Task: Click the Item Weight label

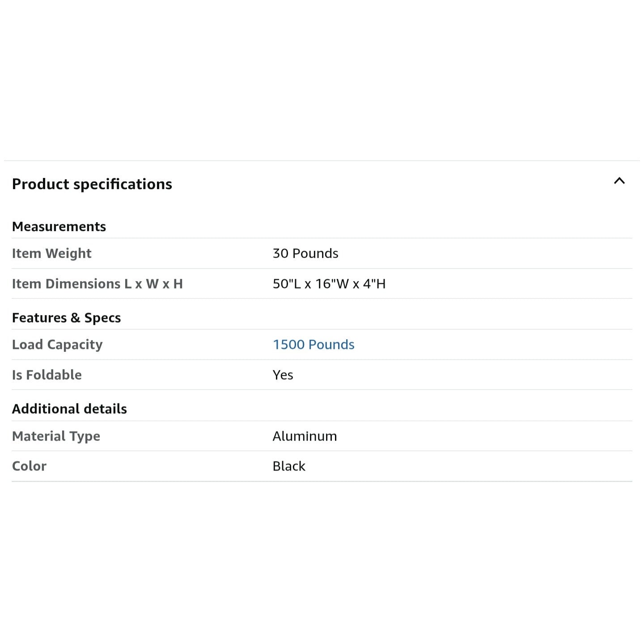Action: [52, 254]
